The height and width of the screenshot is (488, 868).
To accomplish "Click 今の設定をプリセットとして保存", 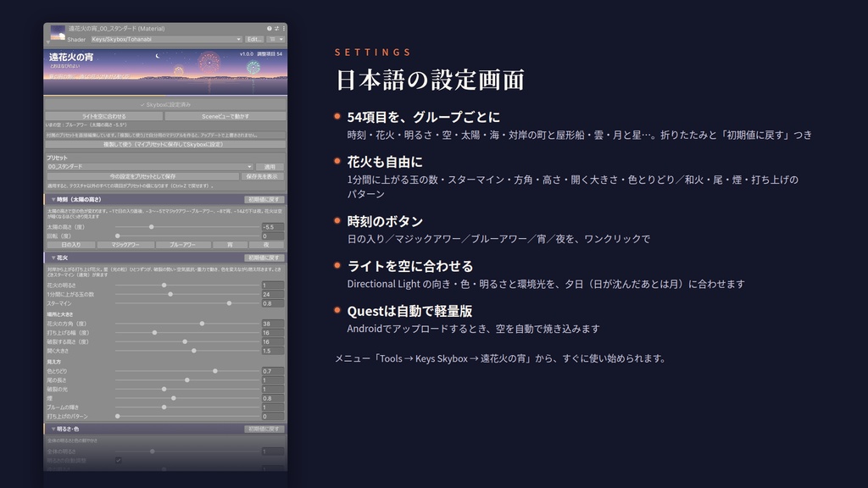I will [x=142, y=176].
